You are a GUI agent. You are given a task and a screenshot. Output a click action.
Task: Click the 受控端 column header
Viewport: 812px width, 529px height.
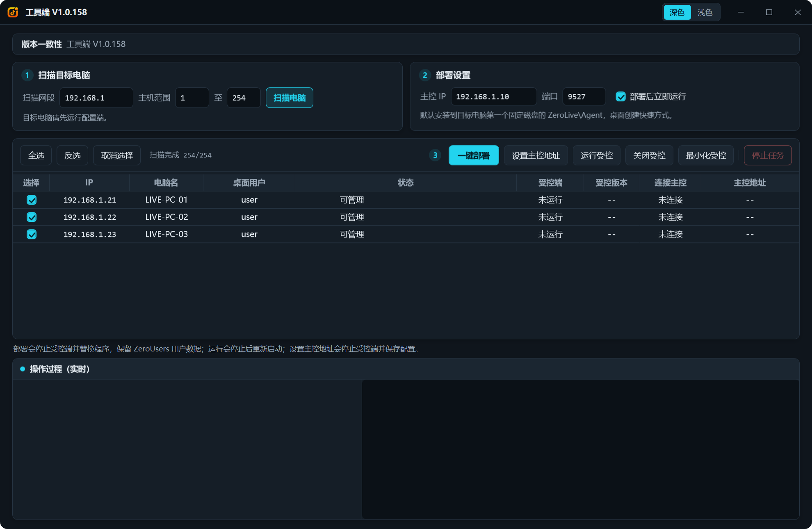[x=550, y=182]
